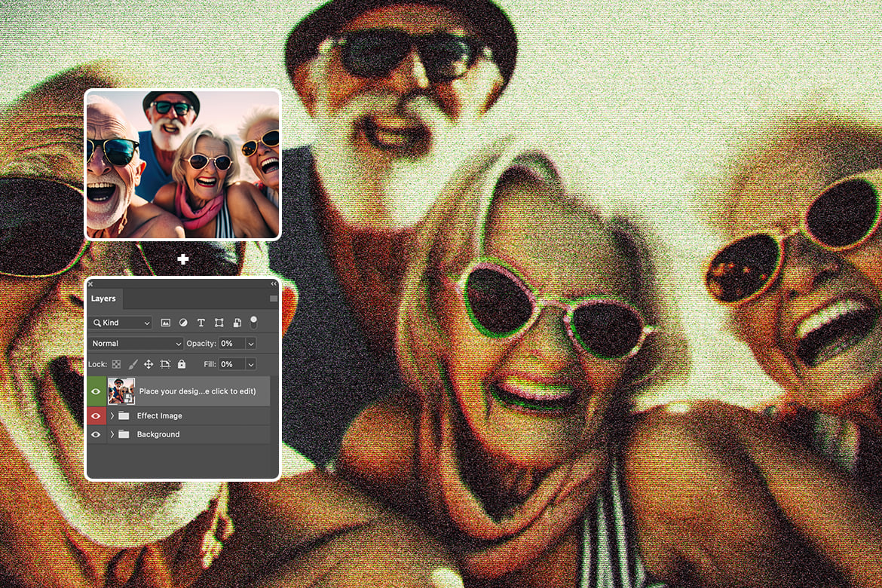Screen dimensions: 882x588
Task: Click the Background folder icon
Action: click(124, 433)
